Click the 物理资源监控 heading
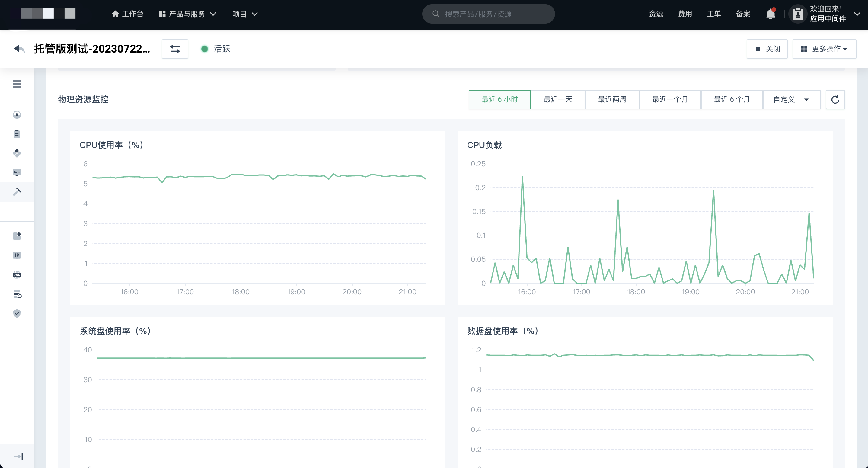The image size is (868, 468). (x=83, y=99)
